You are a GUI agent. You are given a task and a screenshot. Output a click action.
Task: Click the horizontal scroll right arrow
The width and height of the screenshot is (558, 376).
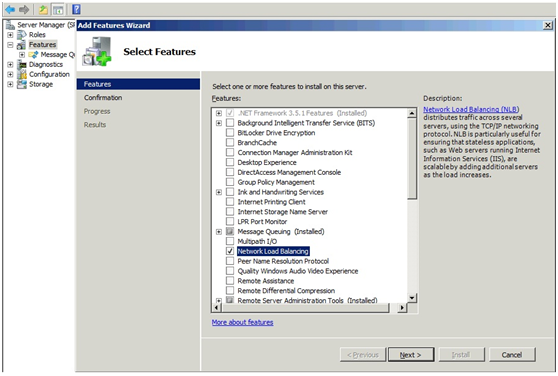pyautogui.click(x=402, y=307)
